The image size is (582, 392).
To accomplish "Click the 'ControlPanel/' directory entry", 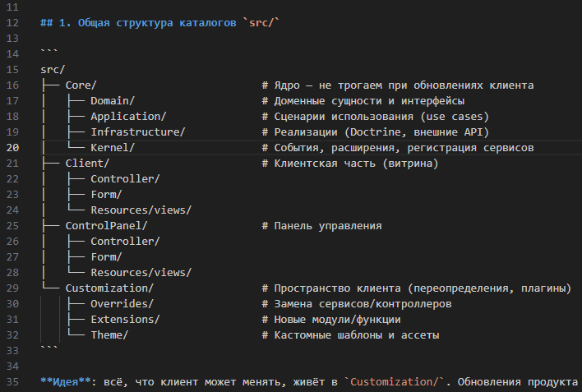I will [106, 226].
